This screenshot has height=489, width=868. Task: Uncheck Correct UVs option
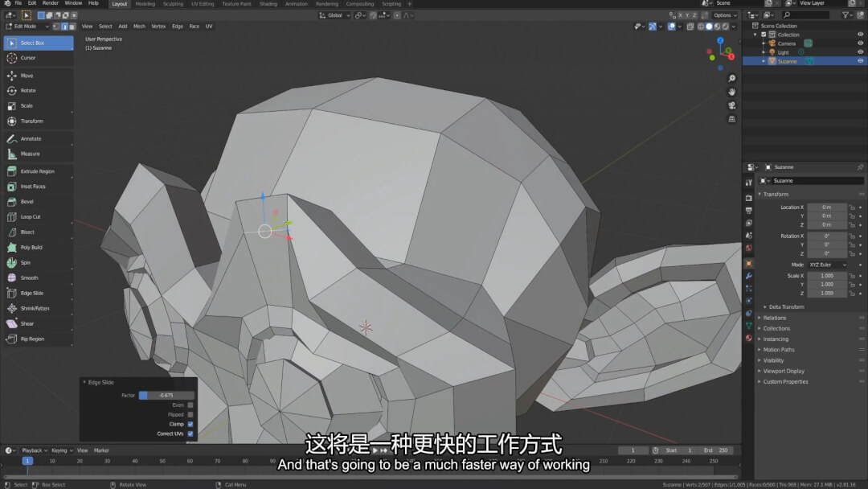click(190, 434)
